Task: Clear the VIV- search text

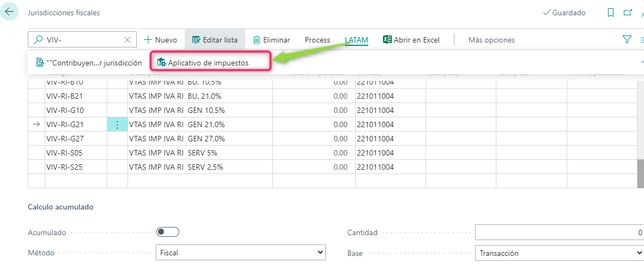Action: coord(127,40)
